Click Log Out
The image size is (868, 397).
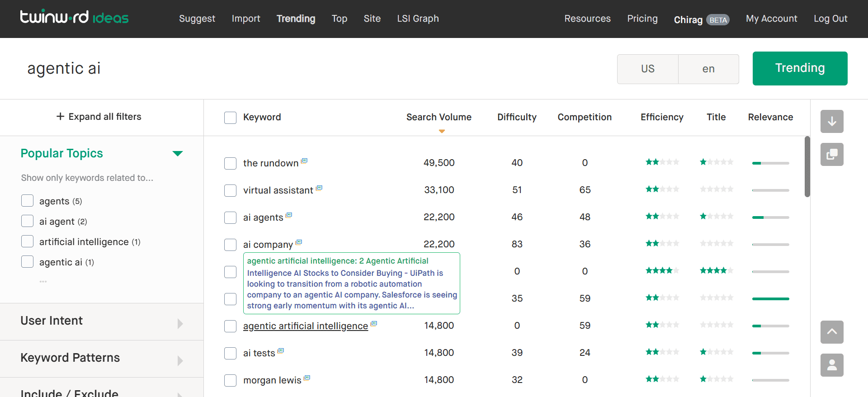[x=830, y=19]
